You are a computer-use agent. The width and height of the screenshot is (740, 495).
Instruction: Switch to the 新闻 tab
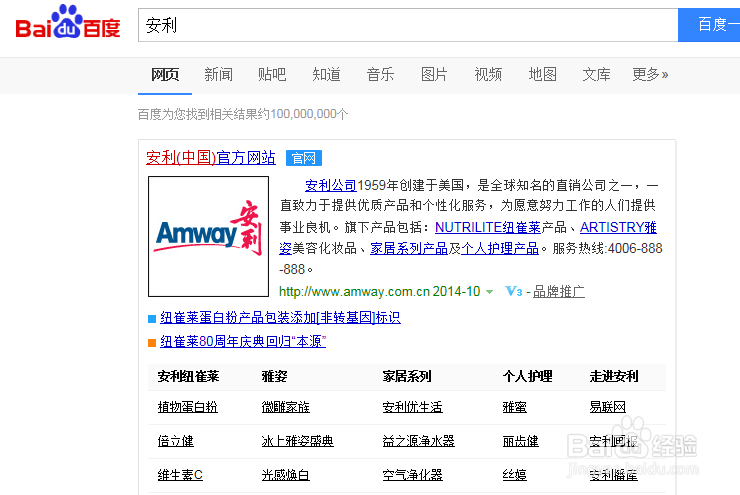coord(218,75)
